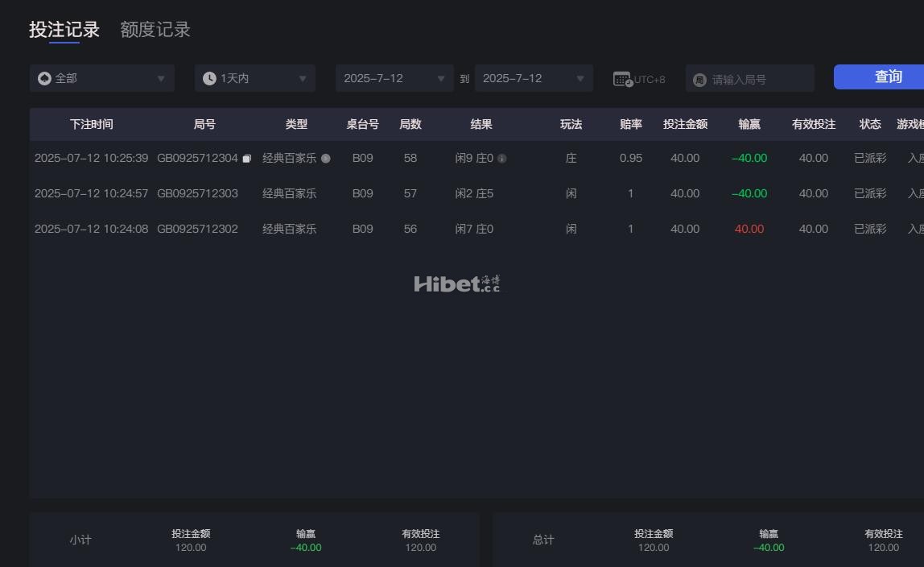Click the Hibet logo watermark

coord(456,283)
